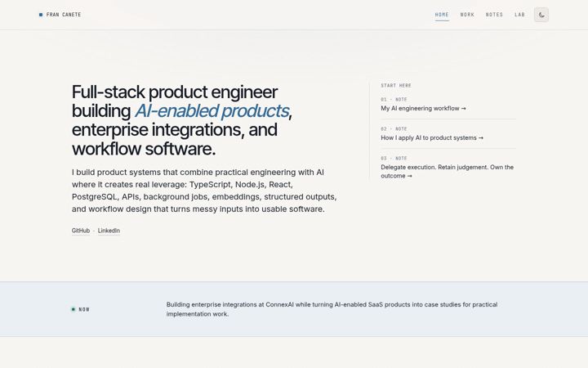Screen dimensions: 588x368
Task: Click the 'I build product systems' intro paragraph
Action: coord(204,191)
